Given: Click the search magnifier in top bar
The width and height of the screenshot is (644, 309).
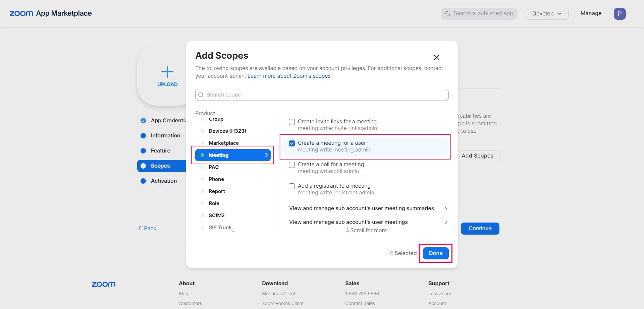Looking at the screenshot, I should [x=447, y=14].
